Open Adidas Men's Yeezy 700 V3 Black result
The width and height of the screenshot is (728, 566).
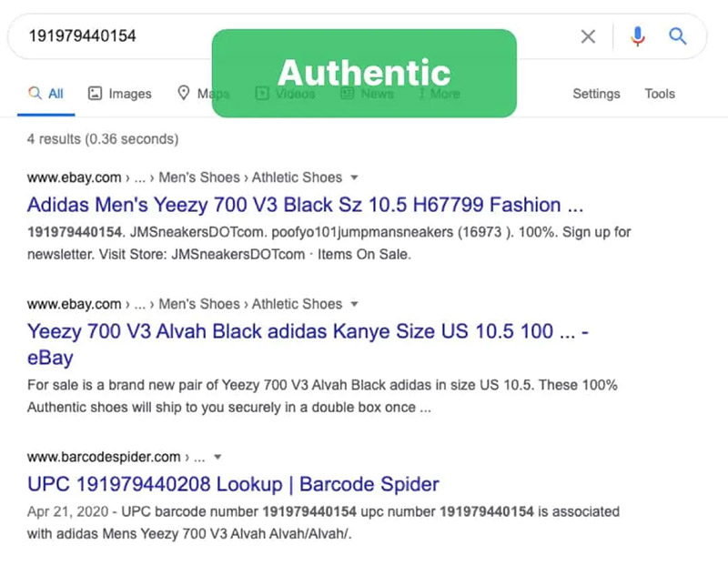(x=305, y=203)
